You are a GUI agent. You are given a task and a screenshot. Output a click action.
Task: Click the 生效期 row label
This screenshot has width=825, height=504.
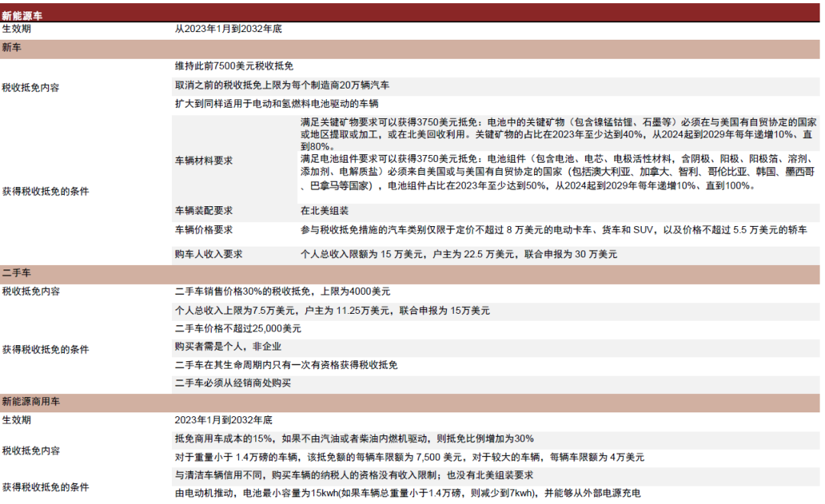coord(15,29)
